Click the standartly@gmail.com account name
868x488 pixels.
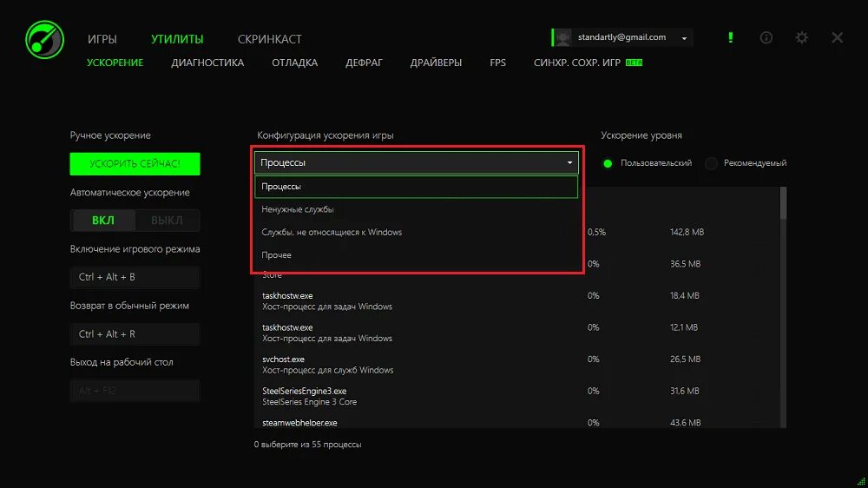621,37
